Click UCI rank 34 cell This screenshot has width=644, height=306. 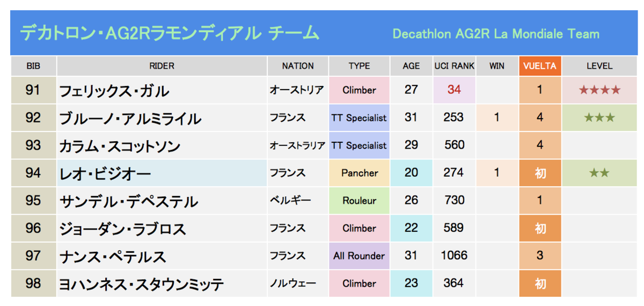pos(454,90)
